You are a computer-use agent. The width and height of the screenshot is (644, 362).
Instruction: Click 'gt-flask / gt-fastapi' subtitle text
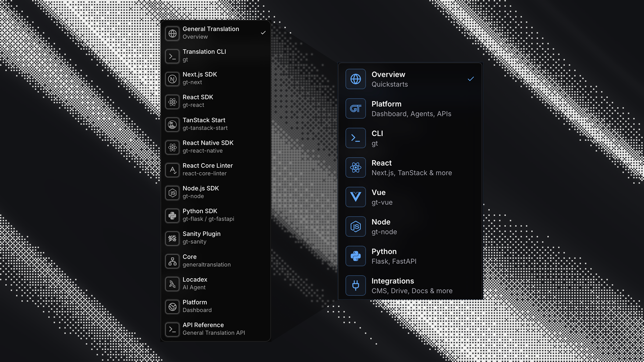tap(208, 219)
